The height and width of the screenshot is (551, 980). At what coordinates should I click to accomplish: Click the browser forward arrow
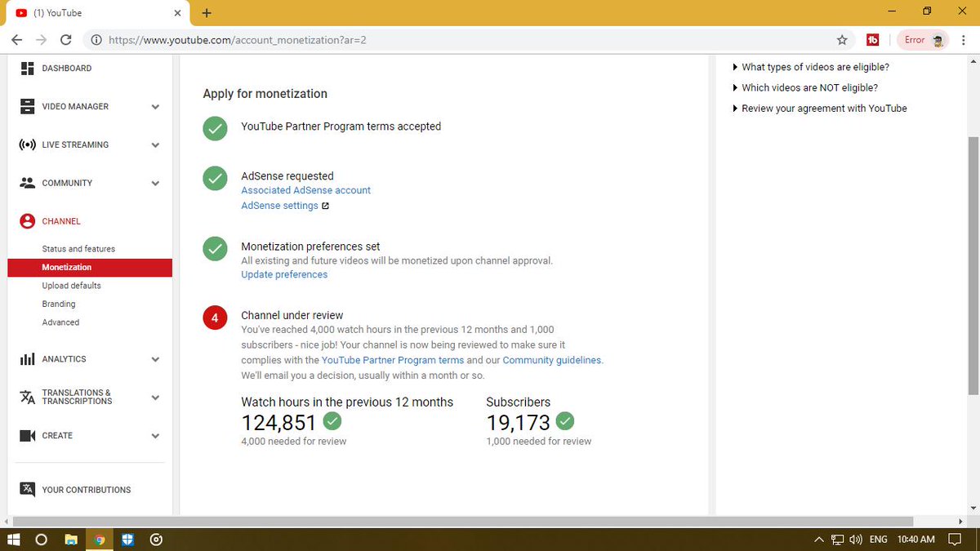[42, 39]
